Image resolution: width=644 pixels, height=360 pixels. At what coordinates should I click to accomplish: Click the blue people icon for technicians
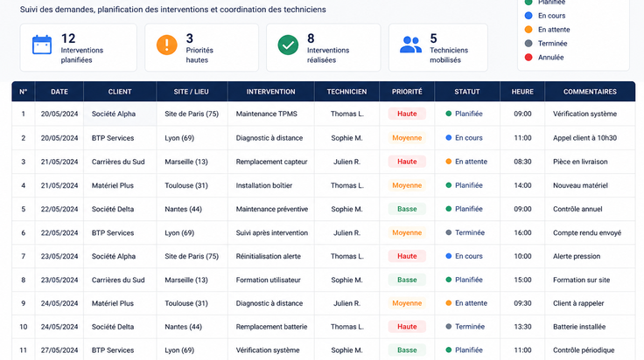click(x=410, y=45)
